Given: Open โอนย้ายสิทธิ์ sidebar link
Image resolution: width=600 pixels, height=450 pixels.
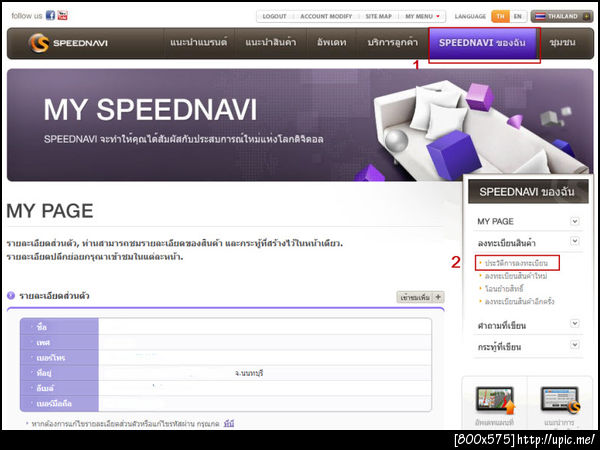Looking at the screenshot, I should [504, 289].
